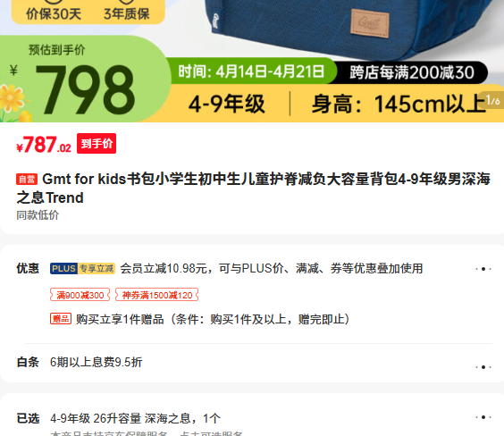Select the 满900减300 coupon tag
Image resolution: width=504 pixels, height=436 pixels.
(80, 295)
